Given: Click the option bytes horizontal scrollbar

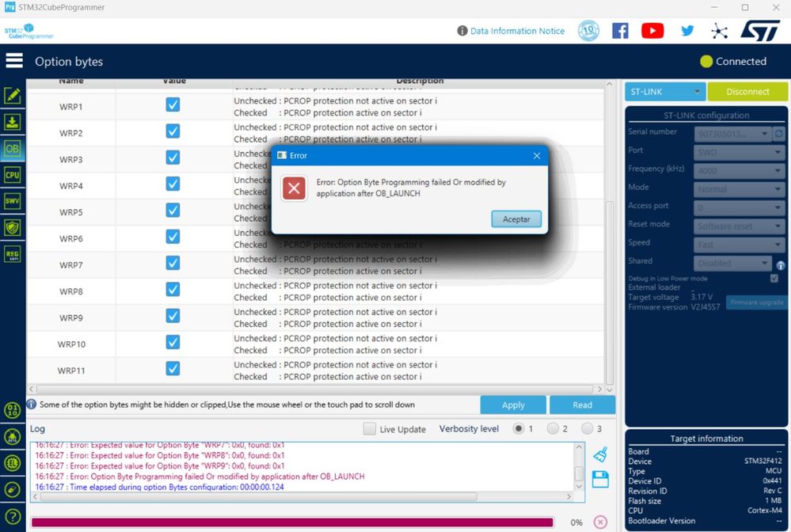Looking at the screenshot, I should pyautogui.click(x=315, y=389).
